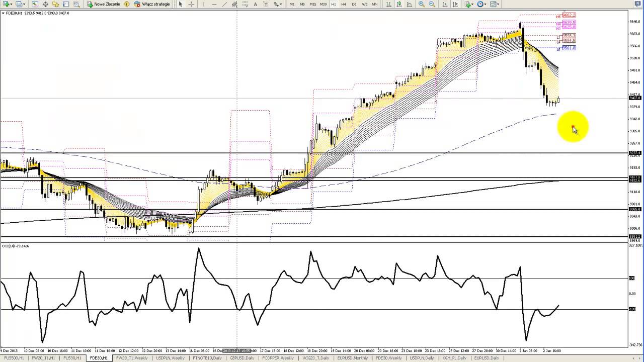Switch to MN timeframe

(x=374, y=4)
